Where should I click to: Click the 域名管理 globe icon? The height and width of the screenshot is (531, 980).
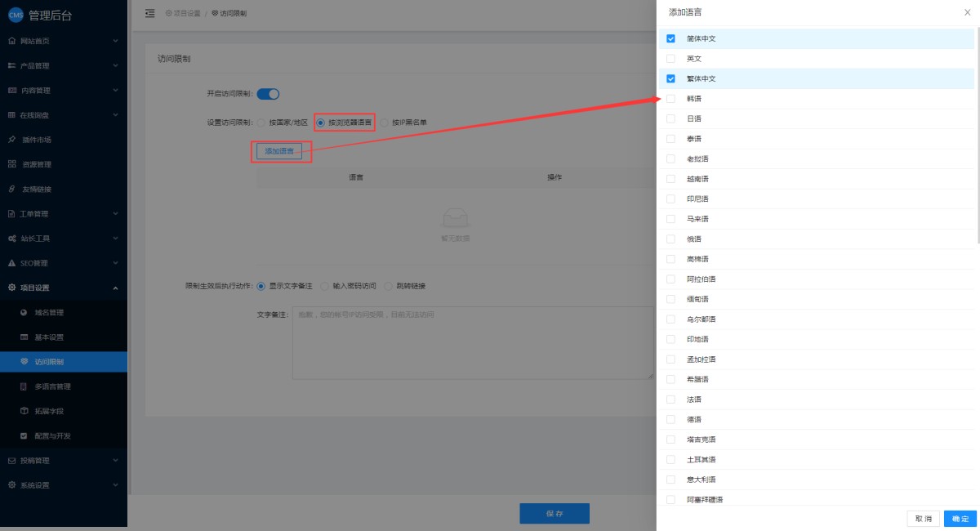coord(24,313)
